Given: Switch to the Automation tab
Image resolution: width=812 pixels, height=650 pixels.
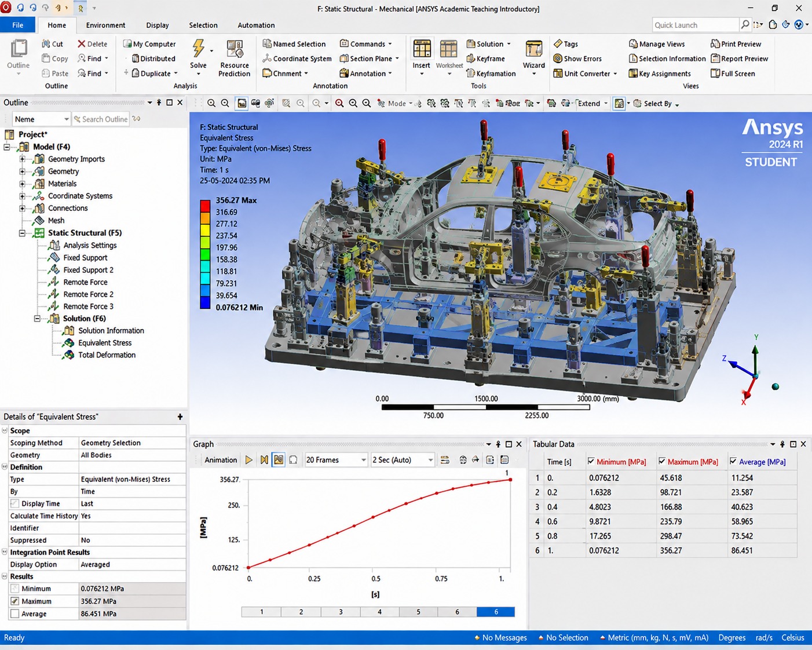Looking at the screenshot, I should click(256, 25).
